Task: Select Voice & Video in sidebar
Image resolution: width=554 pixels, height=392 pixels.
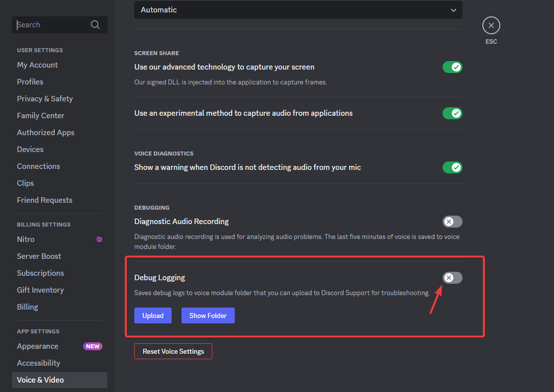Action: click(40, 380)
